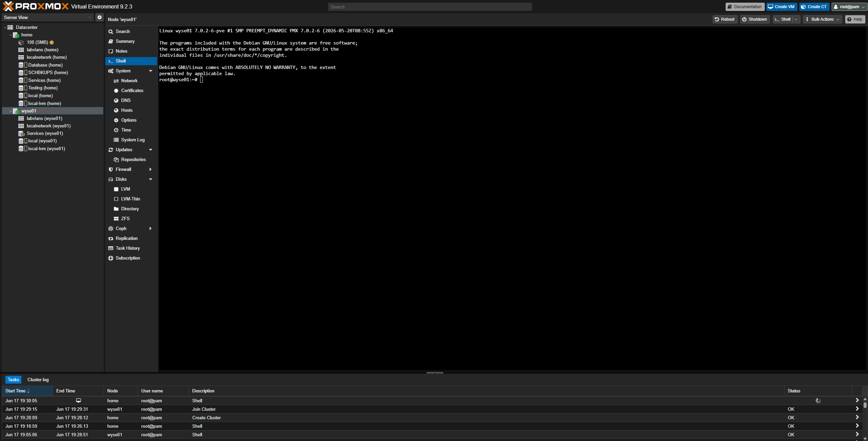
Task: Collapse the Disks section arrow
Action: tap(150, 179)
